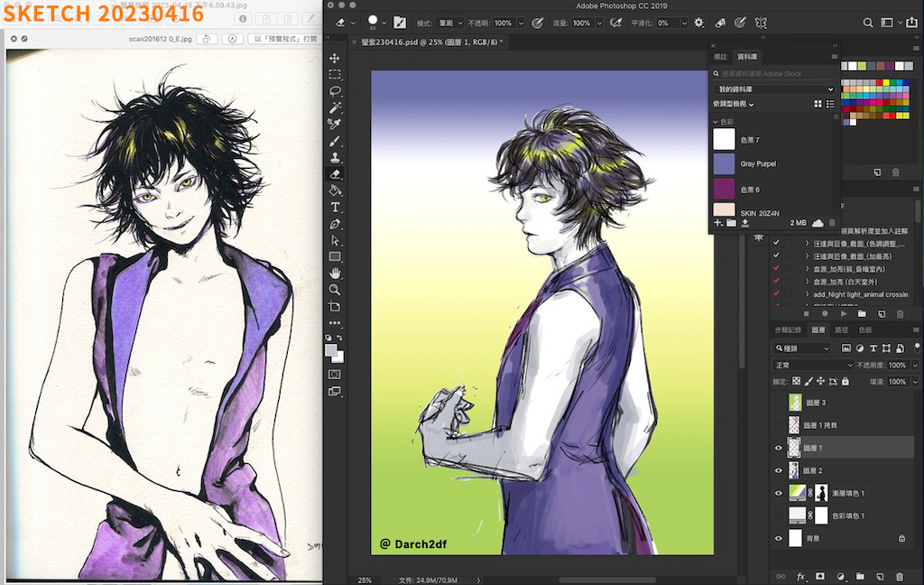Click the foreground color swatch

pyautogui.click(x=330, y=350)
